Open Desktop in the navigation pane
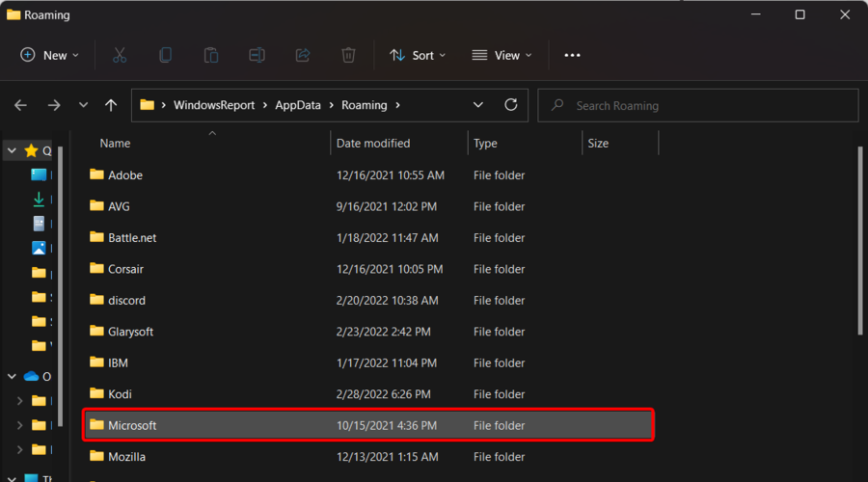Image resolution: width=868 pixels, height=482 pixels. (39, 174)
